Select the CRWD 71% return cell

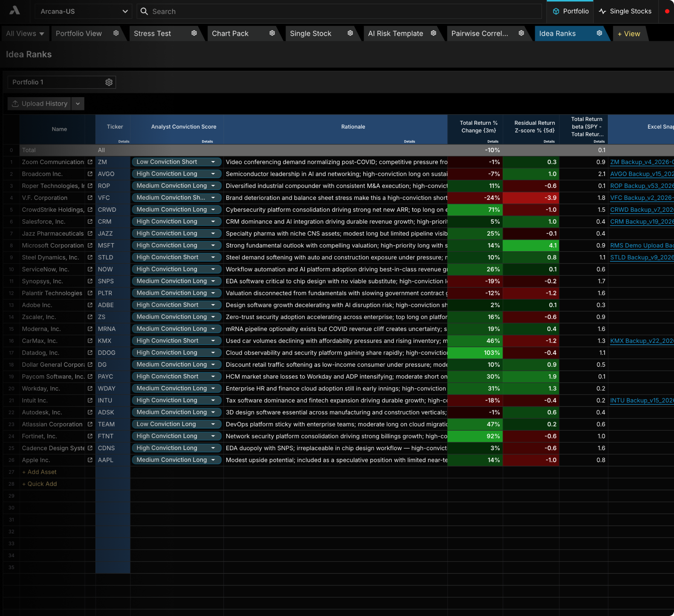(475, 210)
